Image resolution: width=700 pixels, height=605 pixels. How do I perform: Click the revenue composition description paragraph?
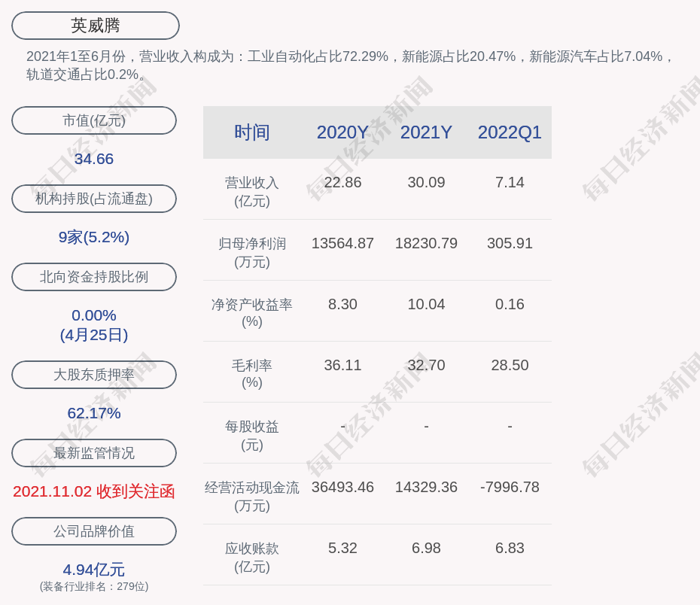click(x=349, y=65)
